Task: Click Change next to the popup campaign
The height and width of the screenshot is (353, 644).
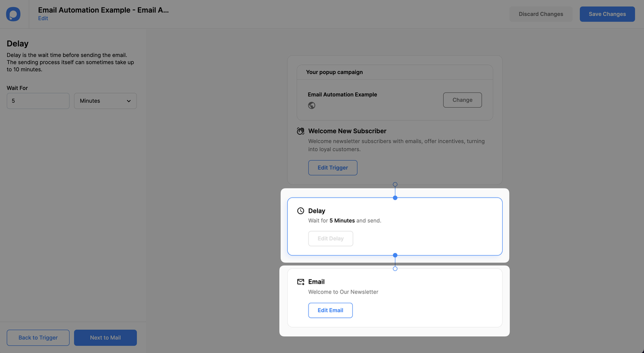Action: 462,100
